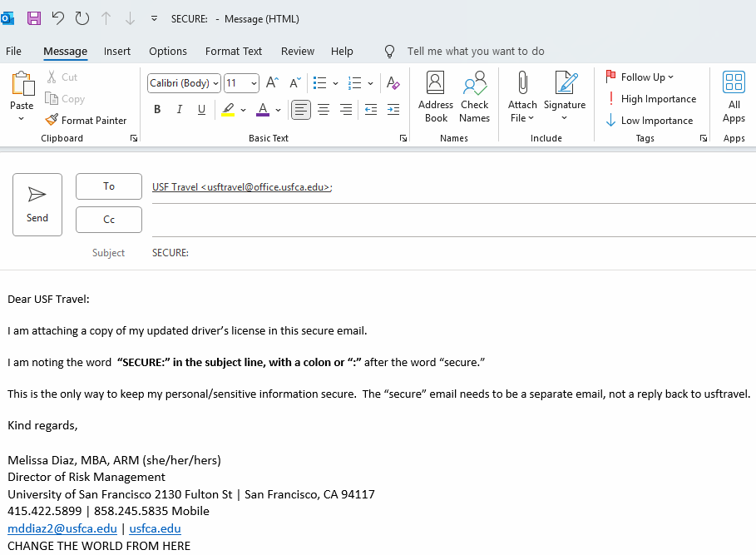Open All Apps icon in ribbon
The image size is (756, 555).
point(734,97)
